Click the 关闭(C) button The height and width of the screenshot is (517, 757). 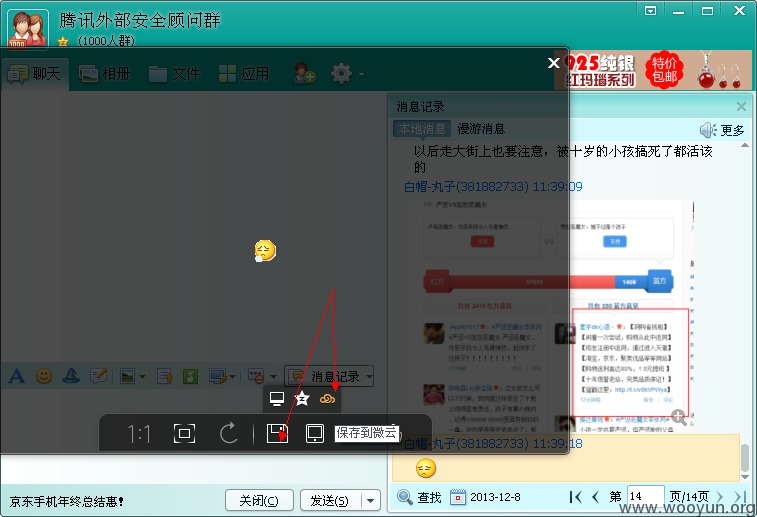click(x=259, y=501)
